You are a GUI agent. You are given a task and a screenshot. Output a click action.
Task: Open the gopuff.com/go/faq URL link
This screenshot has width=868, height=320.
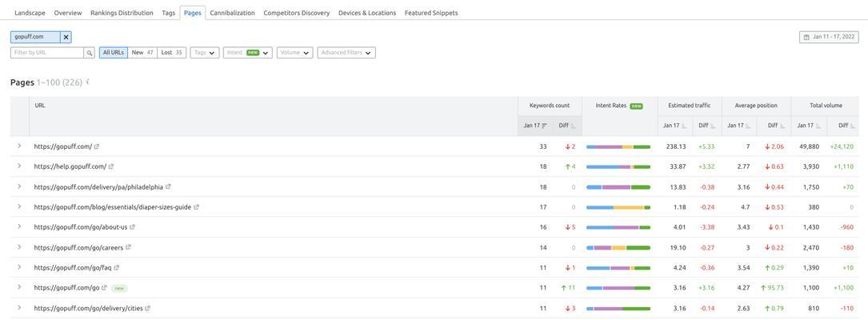[x=73, y=267]
